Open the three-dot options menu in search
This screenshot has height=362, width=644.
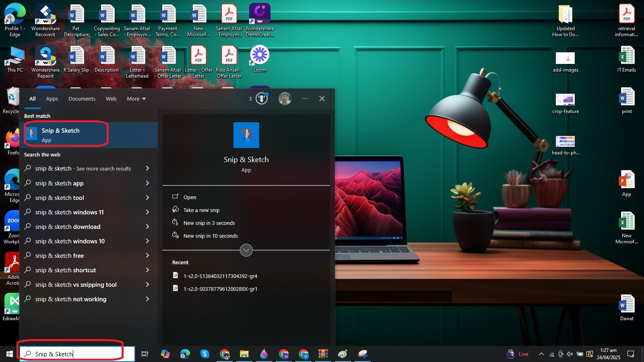point(305,99)
